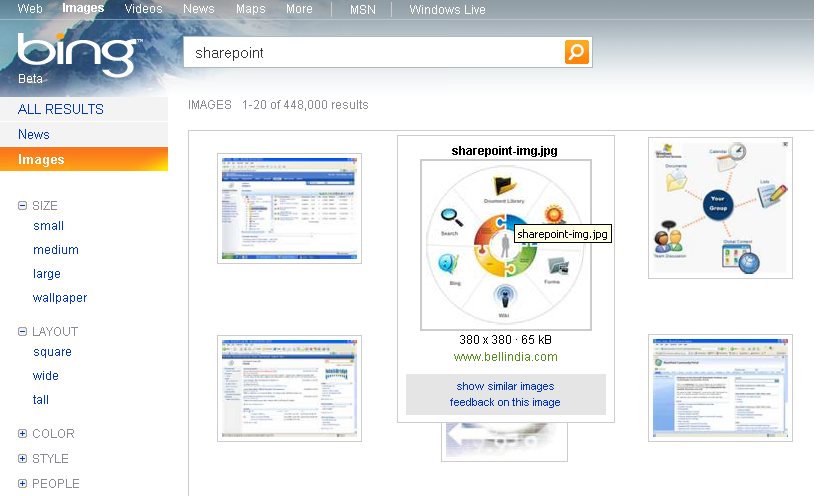
Task: Open the News tab in top bar
Action: 199,9
